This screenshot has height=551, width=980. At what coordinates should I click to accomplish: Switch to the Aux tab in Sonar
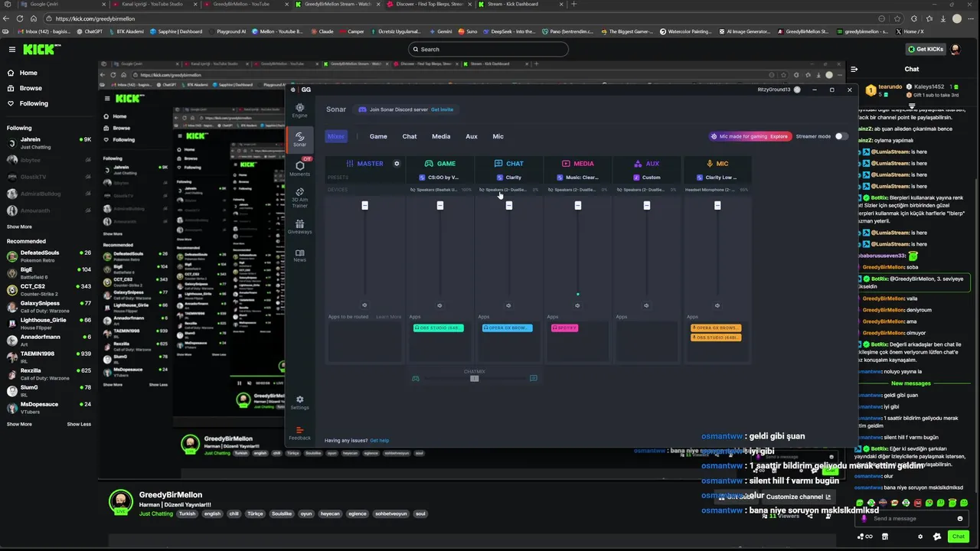point(472,136)
